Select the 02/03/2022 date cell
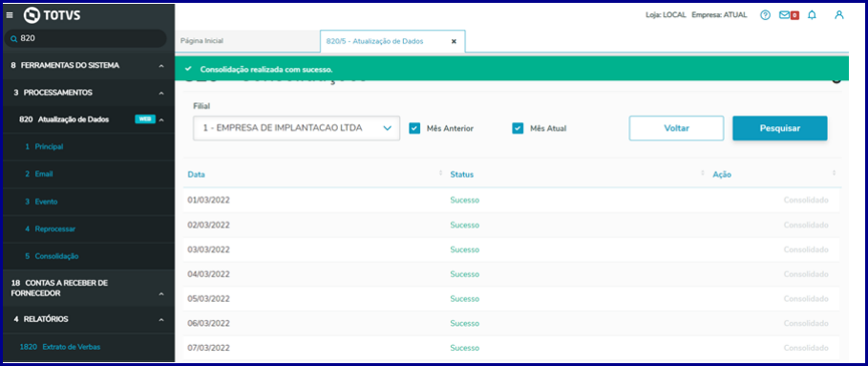 pyautogui.click(x=209, y=226)
